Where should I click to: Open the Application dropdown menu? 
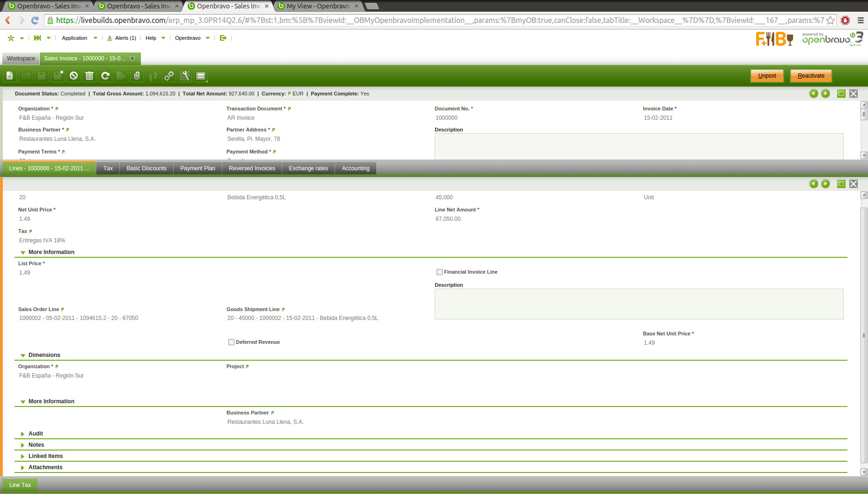tap(80, 38)
